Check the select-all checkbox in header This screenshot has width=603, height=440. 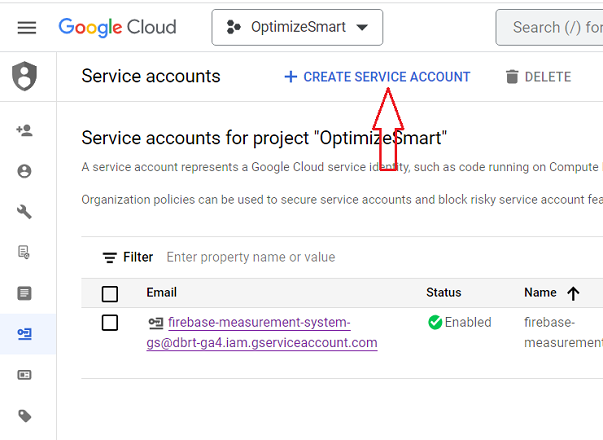point(110,294)
